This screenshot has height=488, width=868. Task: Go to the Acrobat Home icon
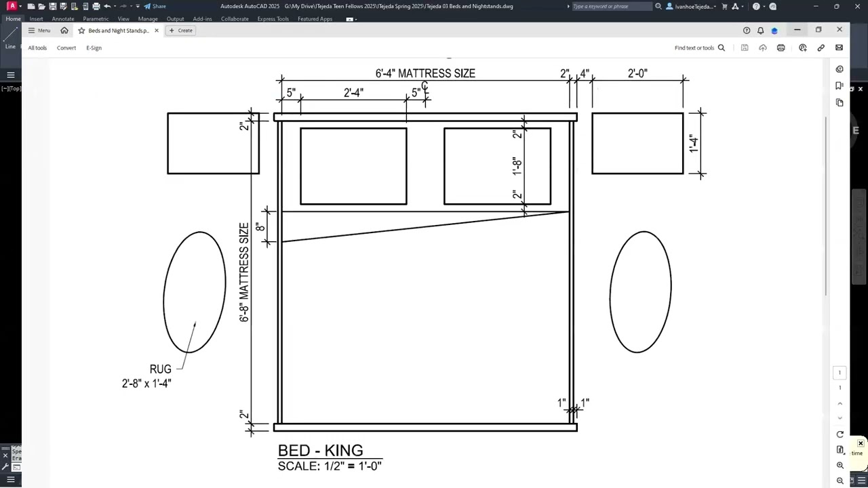(64, 30)
